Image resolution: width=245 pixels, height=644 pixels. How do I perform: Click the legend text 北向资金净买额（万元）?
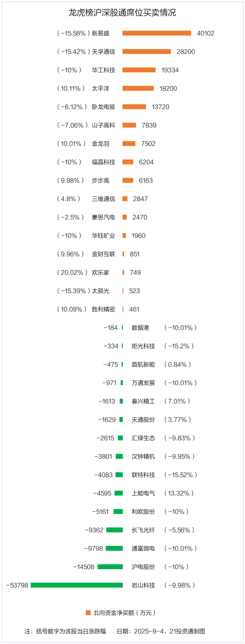pos(125,613)
